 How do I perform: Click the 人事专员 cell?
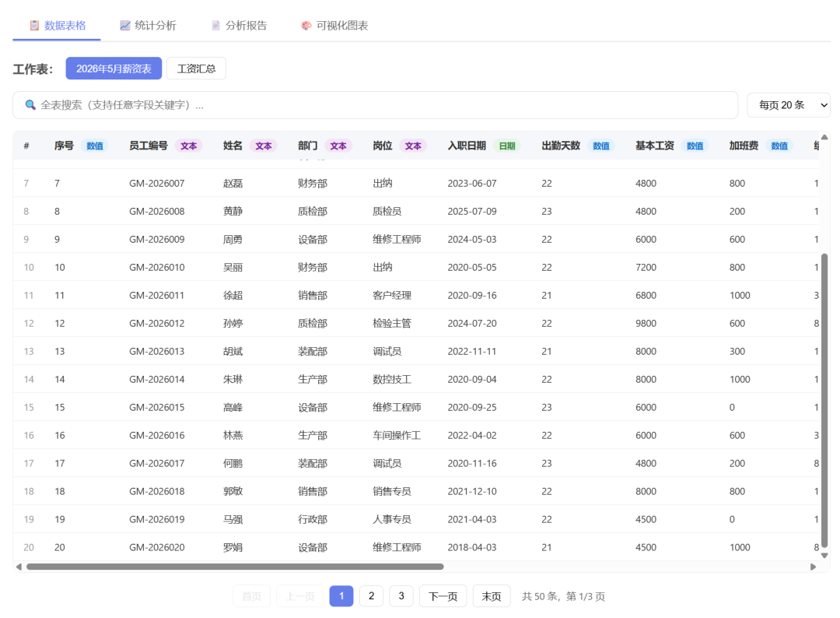click(x=392, y=519)
